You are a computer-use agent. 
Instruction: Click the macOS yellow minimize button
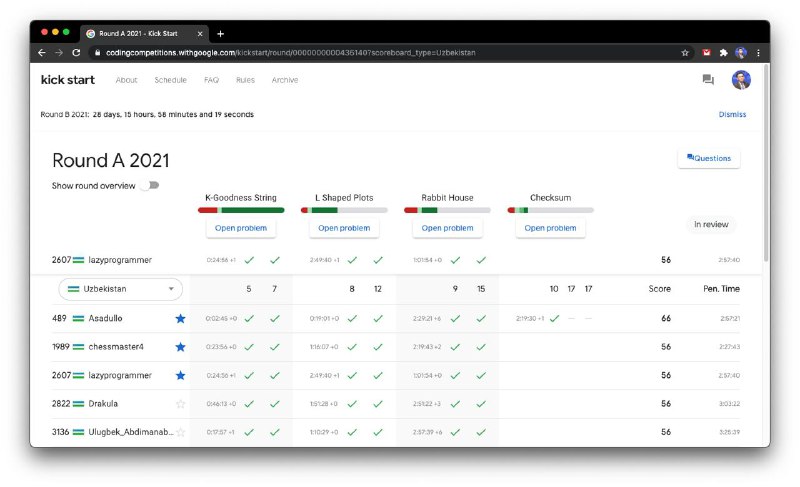(55, 32)
